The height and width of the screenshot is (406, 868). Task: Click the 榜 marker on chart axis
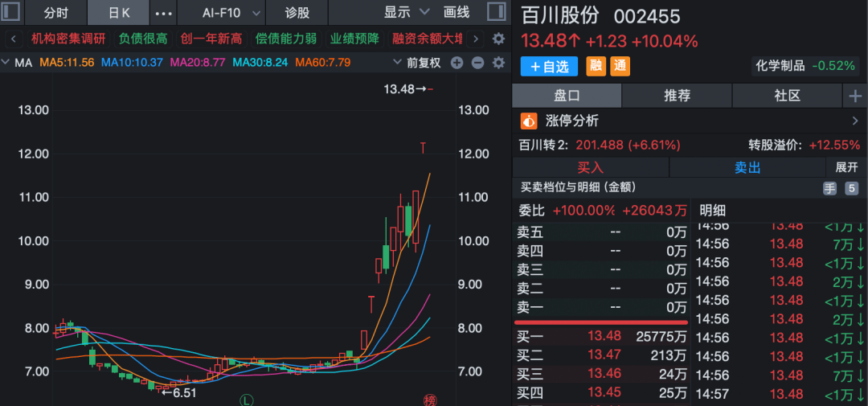429,400
